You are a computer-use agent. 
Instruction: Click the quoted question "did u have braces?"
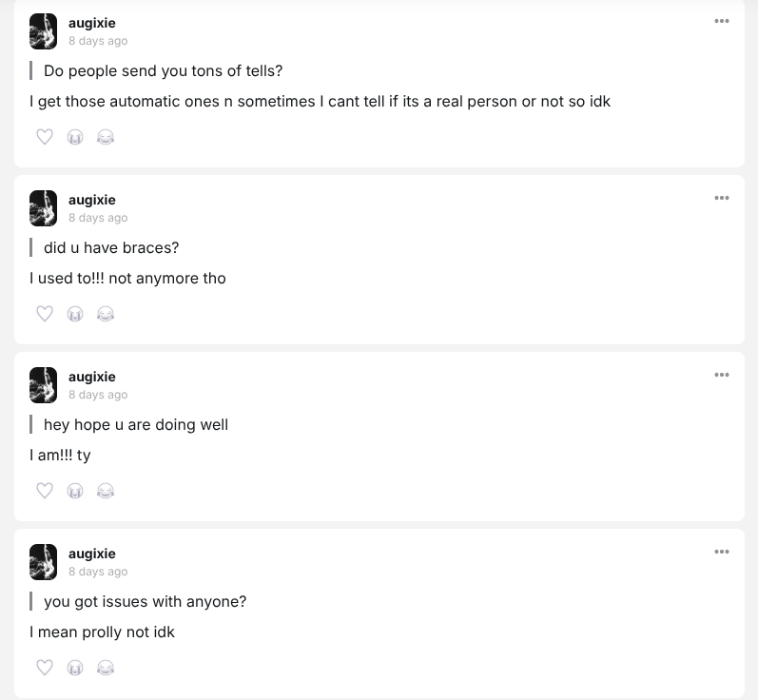(111, 248)
